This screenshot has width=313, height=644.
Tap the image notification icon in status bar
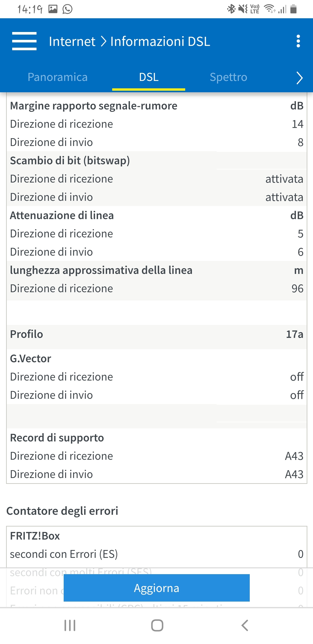[x=53, y=9]
